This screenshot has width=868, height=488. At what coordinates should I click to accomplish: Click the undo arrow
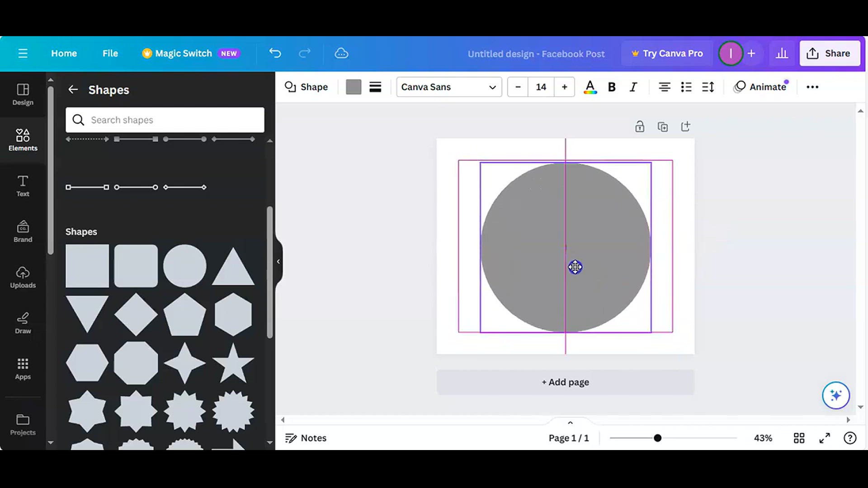(x=275, y=53)
